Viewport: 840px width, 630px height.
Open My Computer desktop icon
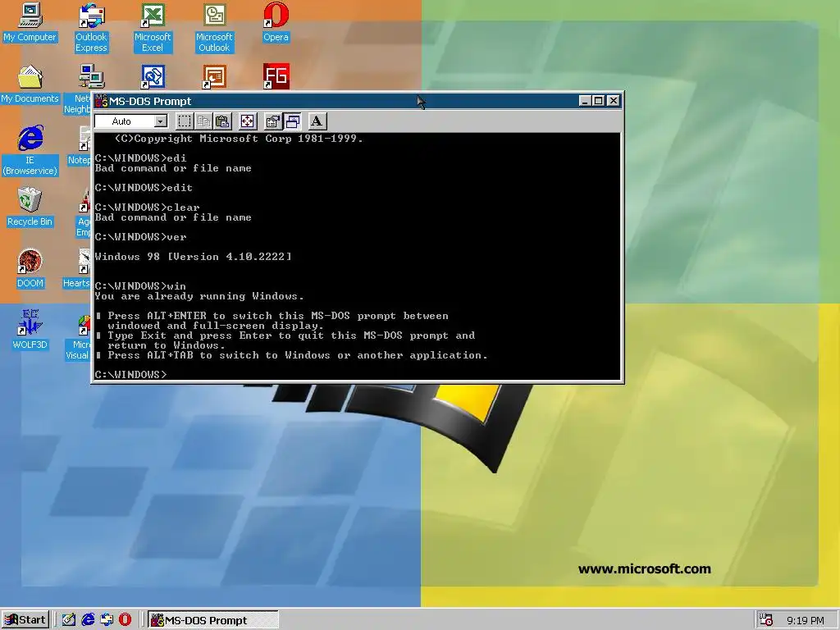pos(30,23)
